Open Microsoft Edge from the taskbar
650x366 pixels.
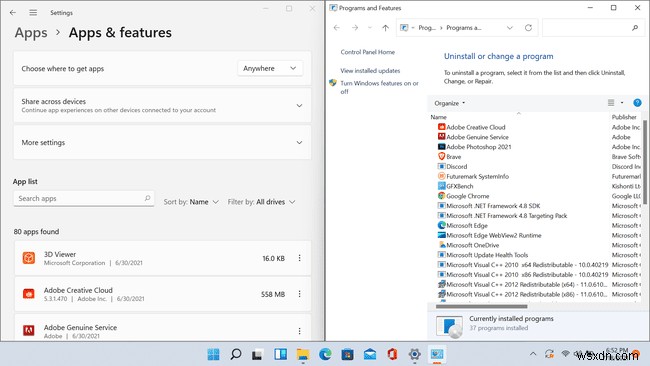point(325,354)
